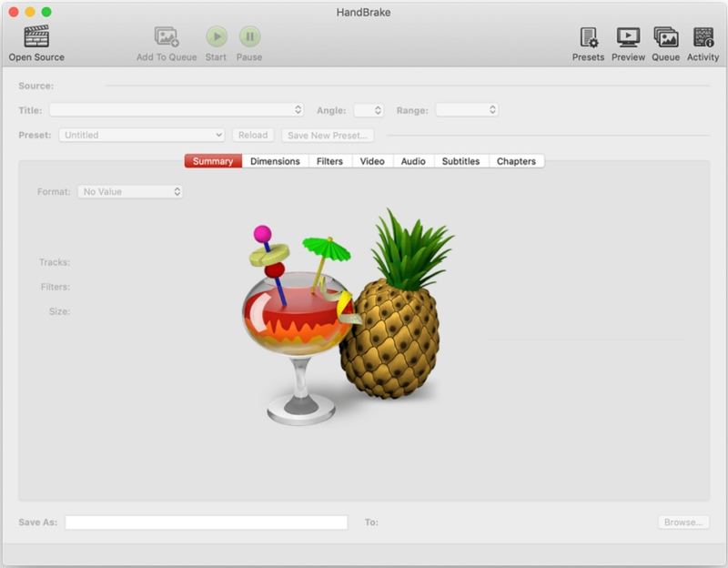Open the Preview window icon
The image size is (728, 568).
(628, 37)
